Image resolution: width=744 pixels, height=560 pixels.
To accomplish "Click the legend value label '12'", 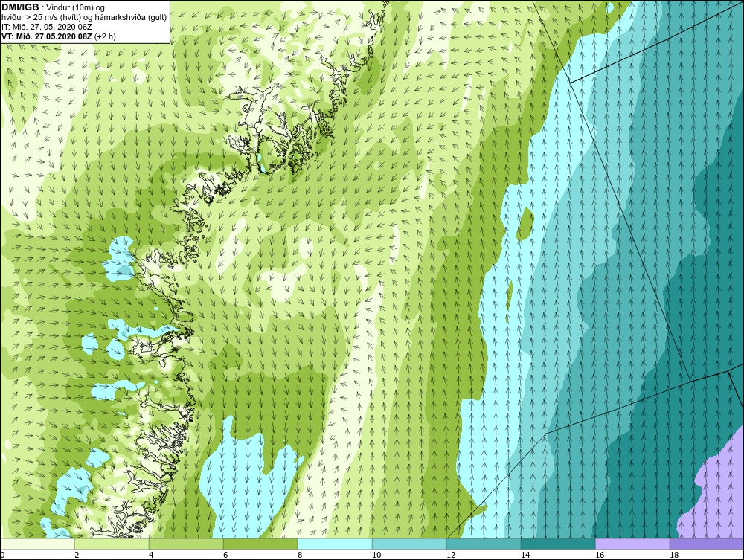I will (x=451, y=555).
